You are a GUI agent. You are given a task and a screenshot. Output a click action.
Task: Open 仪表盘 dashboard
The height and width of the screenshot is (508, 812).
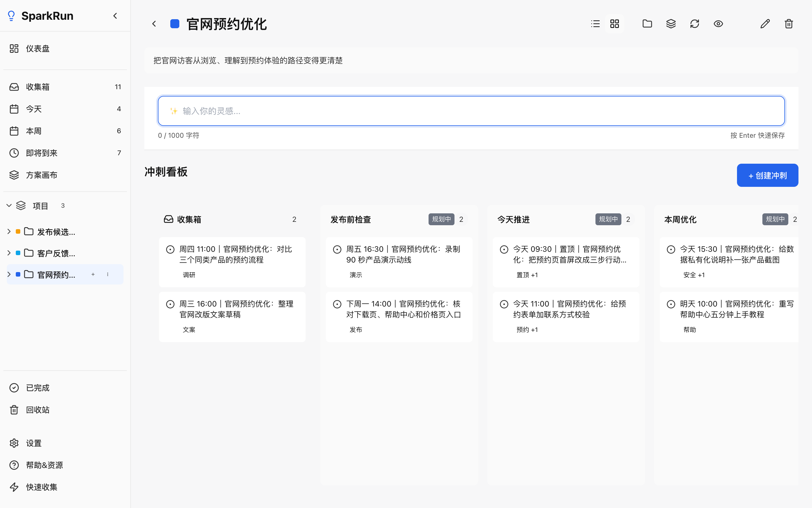65,49
